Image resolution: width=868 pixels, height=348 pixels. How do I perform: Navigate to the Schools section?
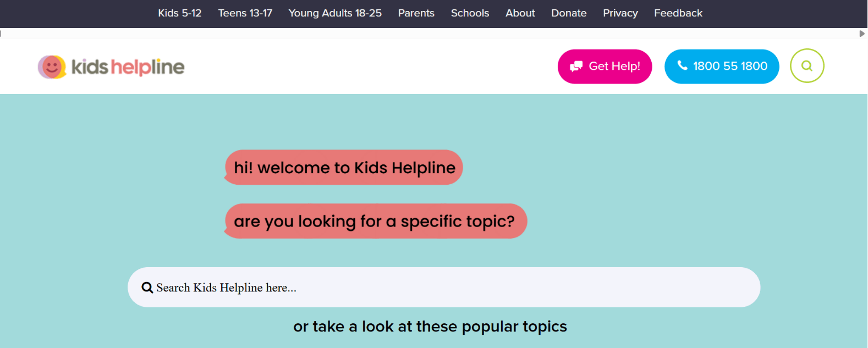click(470, 13)
